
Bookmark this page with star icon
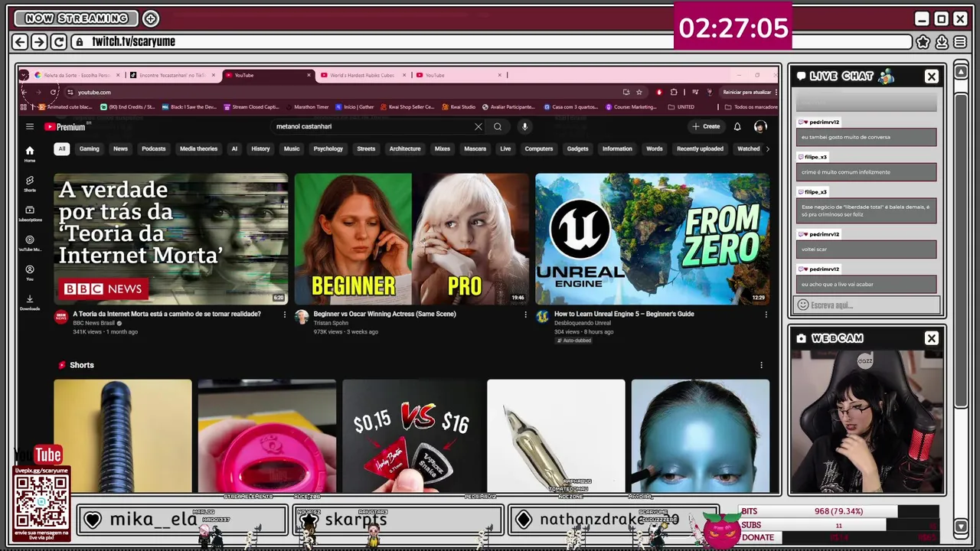(x=639, y=92)
